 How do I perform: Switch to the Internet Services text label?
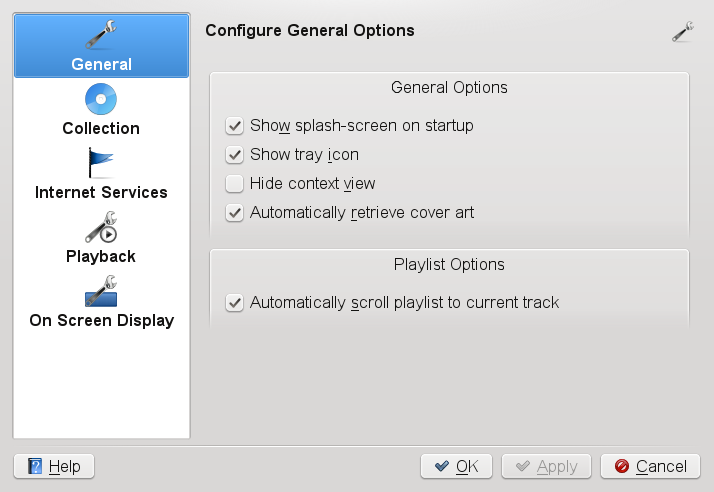tap(101, 192)
